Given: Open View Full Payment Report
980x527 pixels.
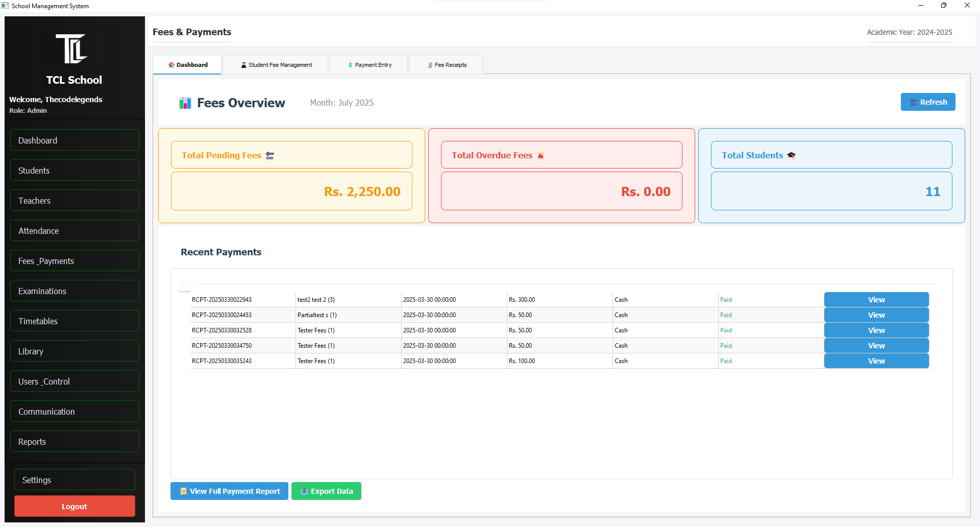Looking at the screenshot, I should [229, 491].
